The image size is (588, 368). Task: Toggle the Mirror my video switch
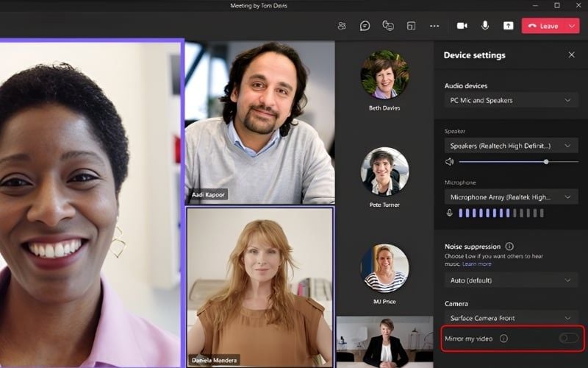click(x=568, y=339)
